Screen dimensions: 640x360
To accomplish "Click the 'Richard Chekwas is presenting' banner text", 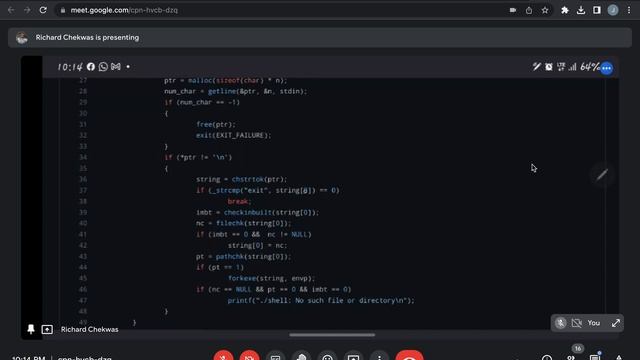I will tap(87, 38).
